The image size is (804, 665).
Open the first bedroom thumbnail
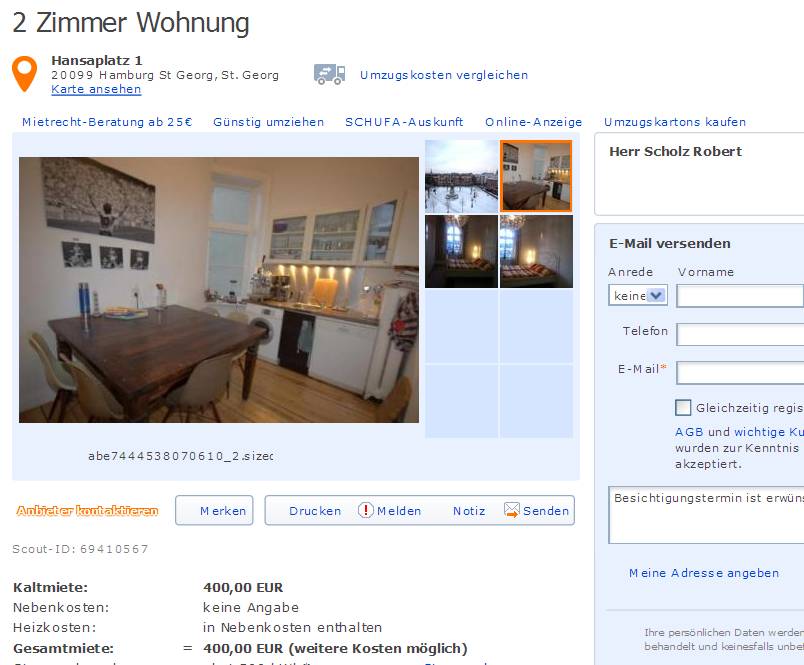coord(461,251)
